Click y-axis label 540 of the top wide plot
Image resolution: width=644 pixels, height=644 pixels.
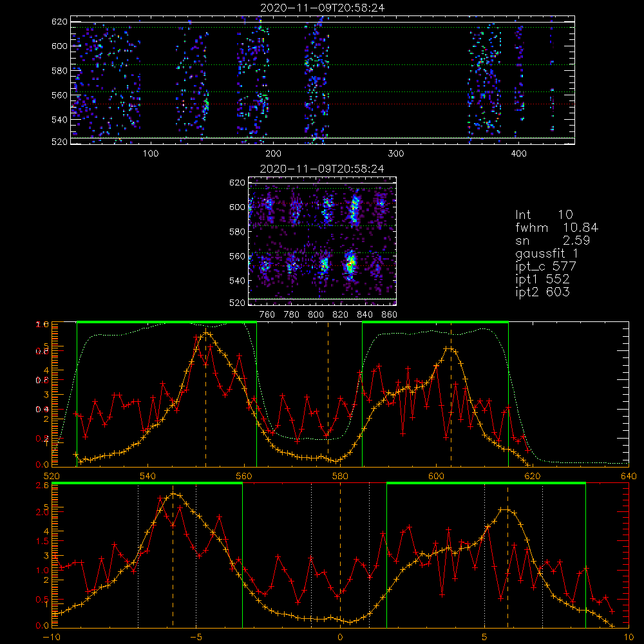[59, 120]
